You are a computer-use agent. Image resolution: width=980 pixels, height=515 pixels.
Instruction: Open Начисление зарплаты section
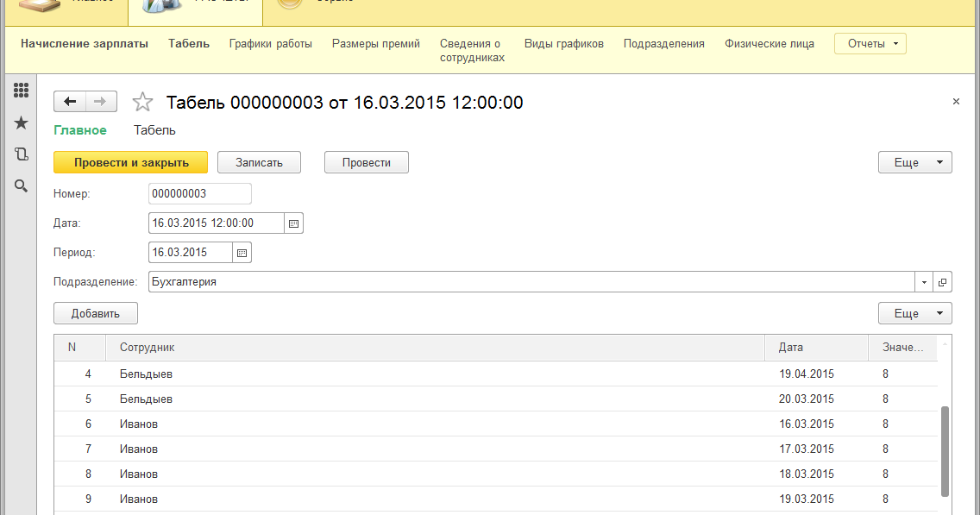coord(85,44)
